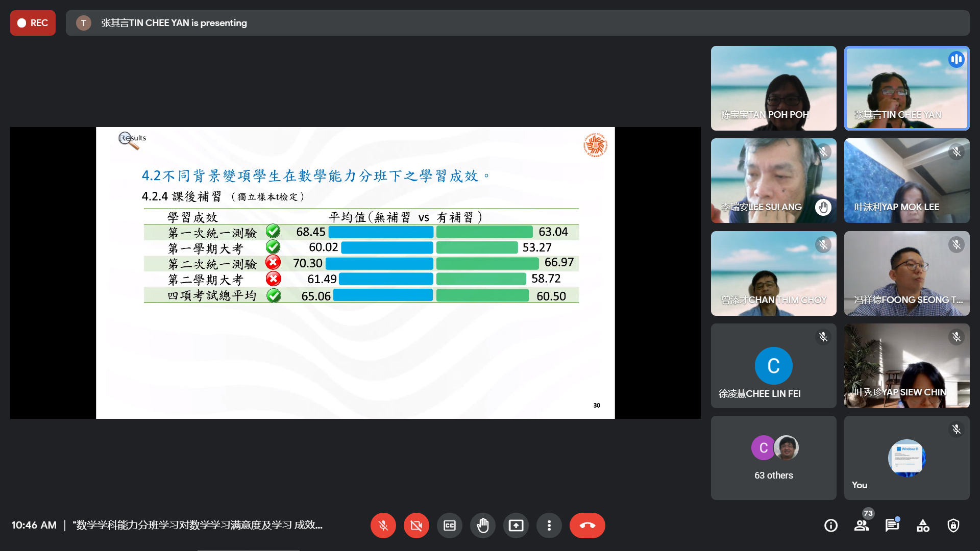This screenshot has width=980, height=551.
Task: Select the CHEE LIN FEI tile
Action: pyautogui.click(x=774, y=366)
